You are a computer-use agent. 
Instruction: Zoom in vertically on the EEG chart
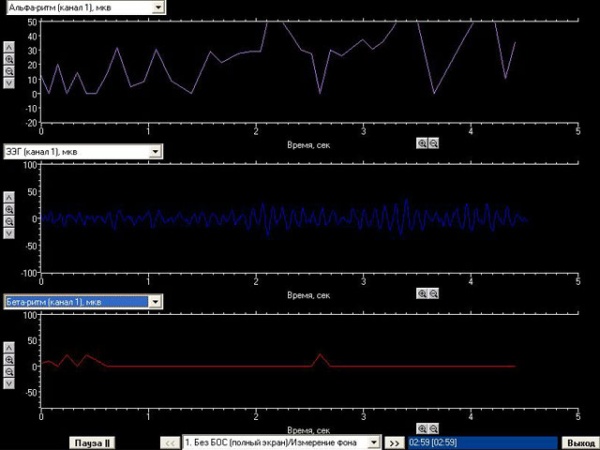click(x=9, y=210)
